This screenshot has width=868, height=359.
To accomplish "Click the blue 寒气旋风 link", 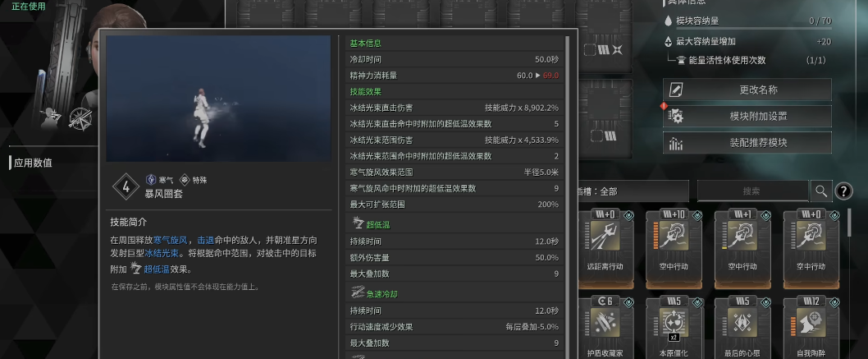I will 169,241.
